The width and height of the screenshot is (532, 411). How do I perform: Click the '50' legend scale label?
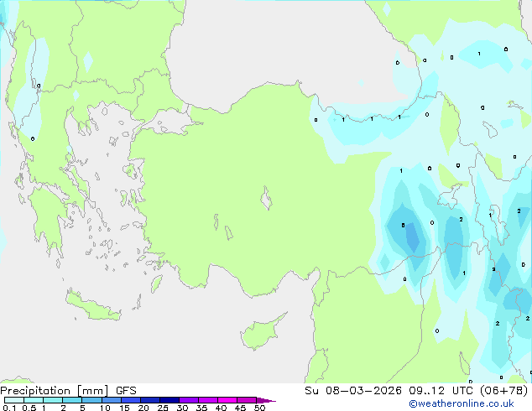click(x=259, y=408)
